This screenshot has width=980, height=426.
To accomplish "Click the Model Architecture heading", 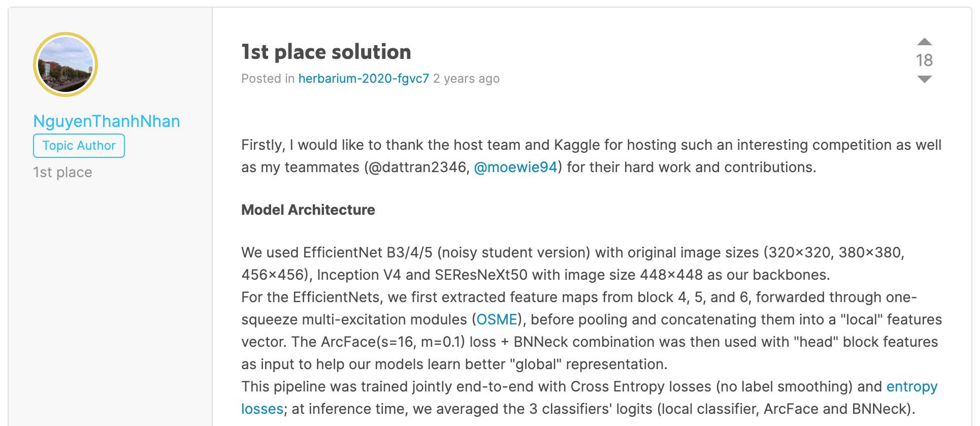I will (x=308, y=210).
